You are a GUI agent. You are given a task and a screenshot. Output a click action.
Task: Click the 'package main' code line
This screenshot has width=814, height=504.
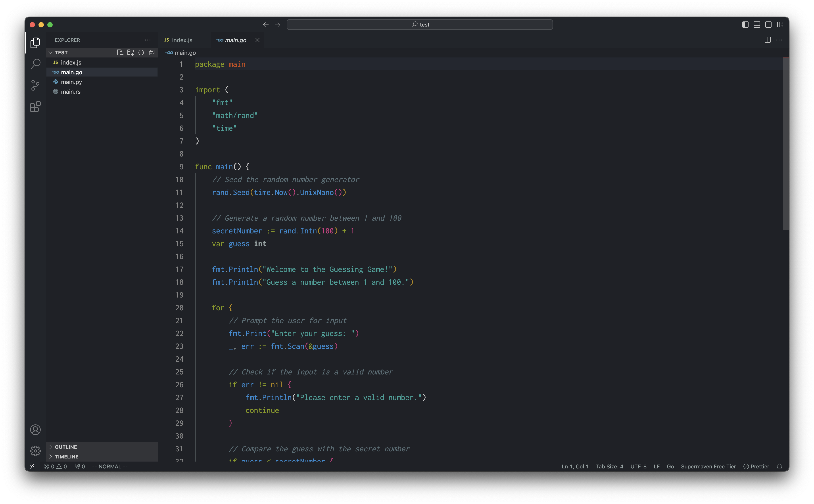pyautogui.click(x=220, y=64)
